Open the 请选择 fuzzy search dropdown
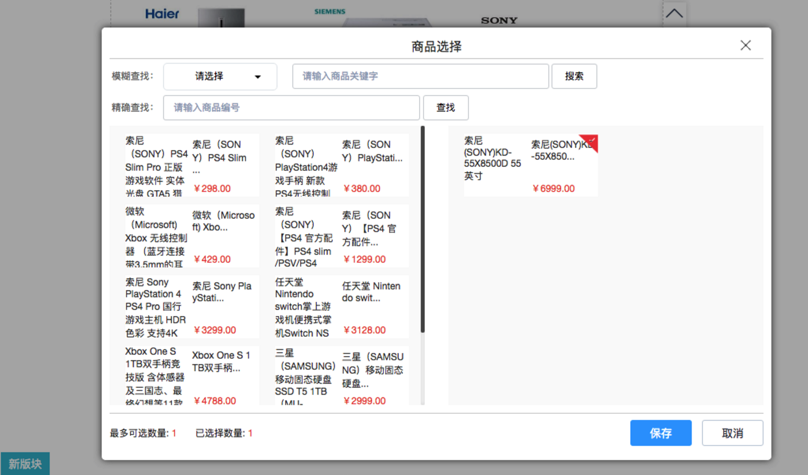 pyautogui.click(x=220, y=76)
